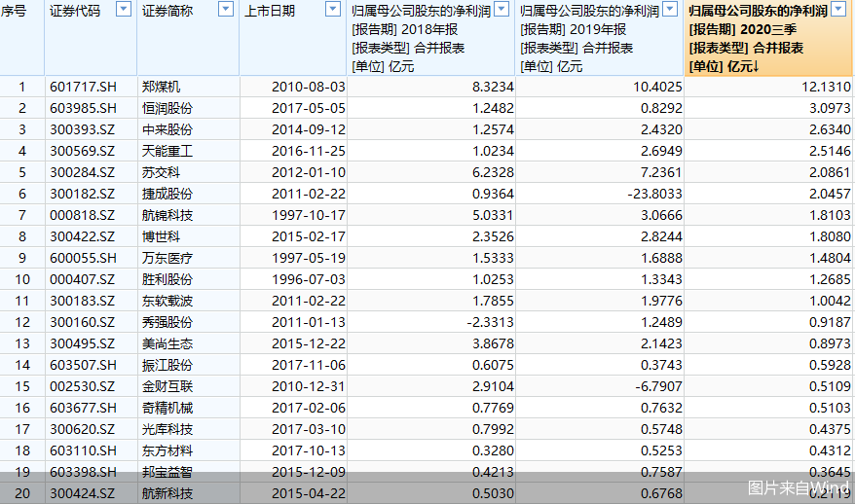855x504 pixels.
Task: Open the 2020三季 net profit column filter dropdown
Action: [x=838, y=9]
